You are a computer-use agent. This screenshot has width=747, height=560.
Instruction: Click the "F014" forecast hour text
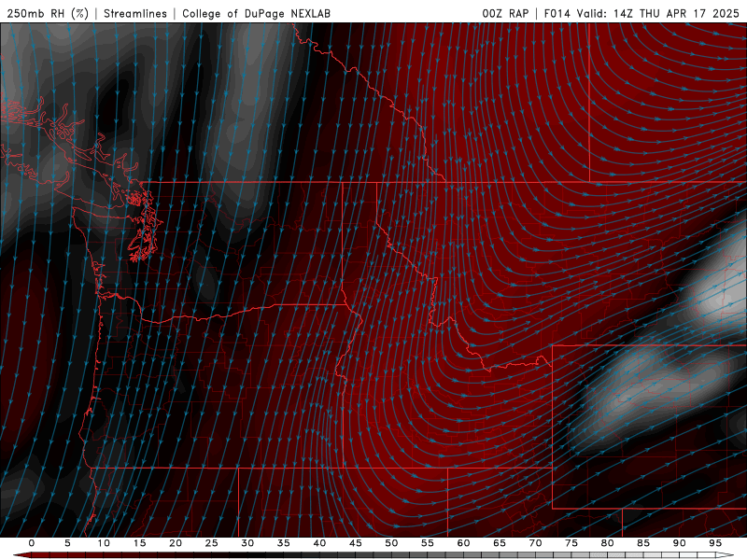pyautogui.click(x=557, y=13)
